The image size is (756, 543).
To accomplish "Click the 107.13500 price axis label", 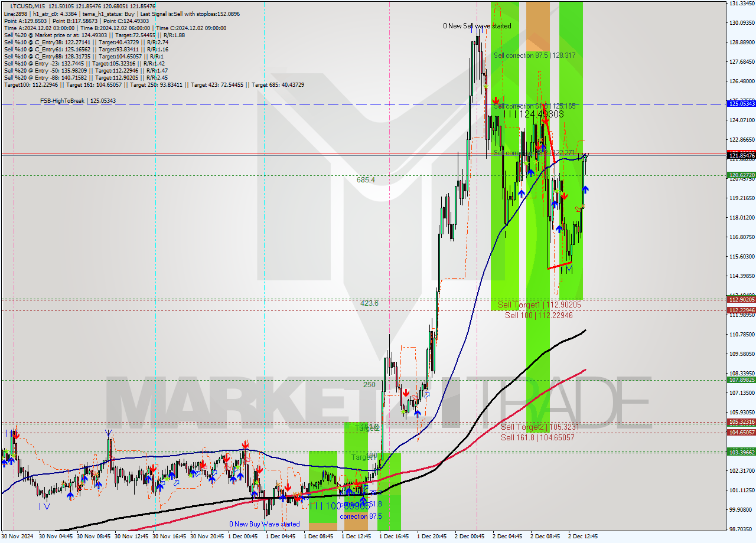I will point(742,393).
